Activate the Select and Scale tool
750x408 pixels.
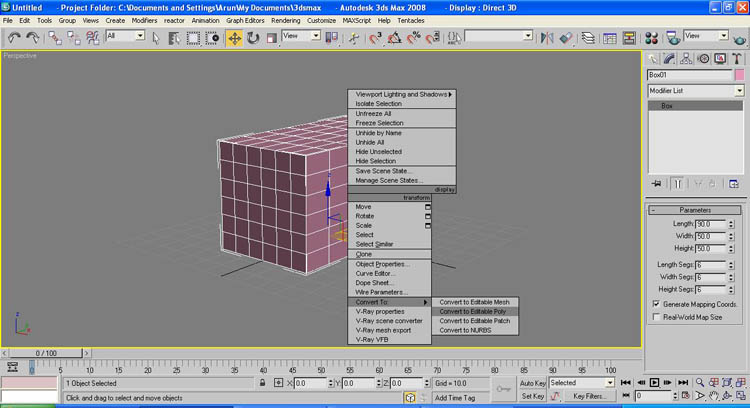point(272,38)
